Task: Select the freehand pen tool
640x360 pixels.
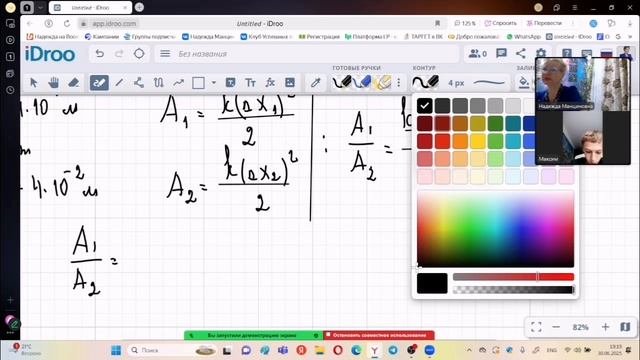Action: 99,83
